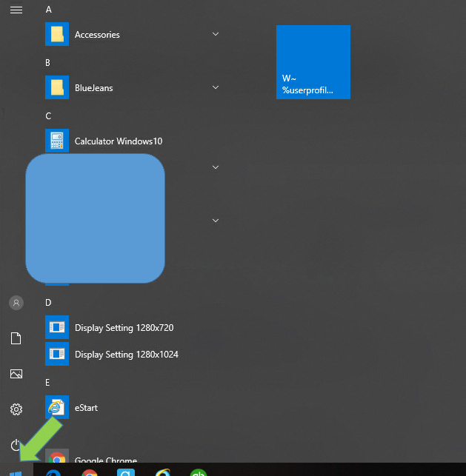Jump via the letter E header
The height and width of the screenshot is (476, 466).
[x=47, y=383]
